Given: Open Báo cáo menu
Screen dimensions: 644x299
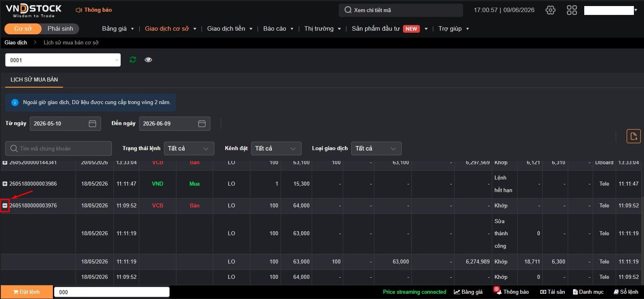Looking at the screenshot, I should (x=278, y=29).
